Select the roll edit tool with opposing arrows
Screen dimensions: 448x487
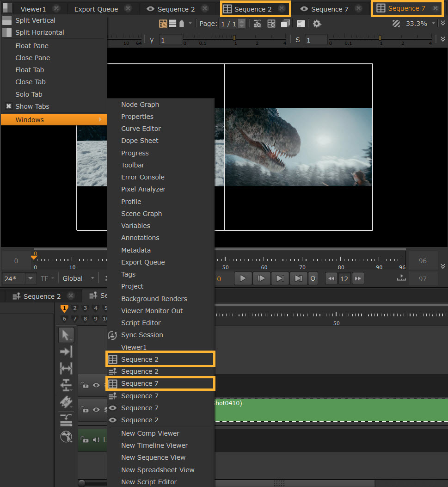(66, 385)
